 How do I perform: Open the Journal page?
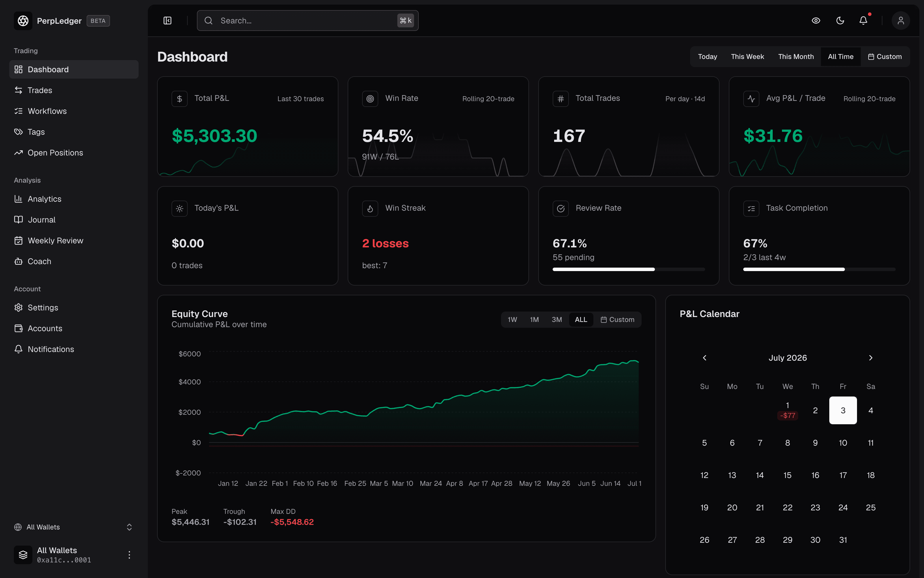tap(74, 220)
